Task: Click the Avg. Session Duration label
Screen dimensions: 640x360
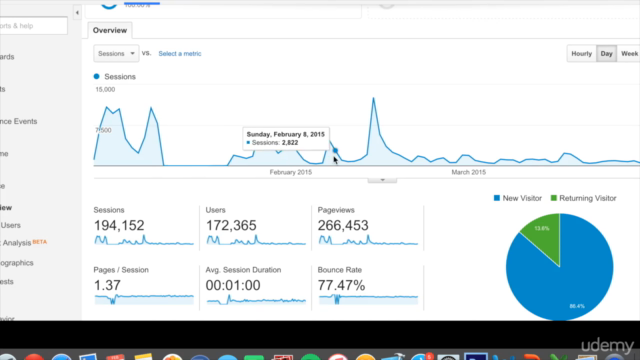Action: point(243,270)
